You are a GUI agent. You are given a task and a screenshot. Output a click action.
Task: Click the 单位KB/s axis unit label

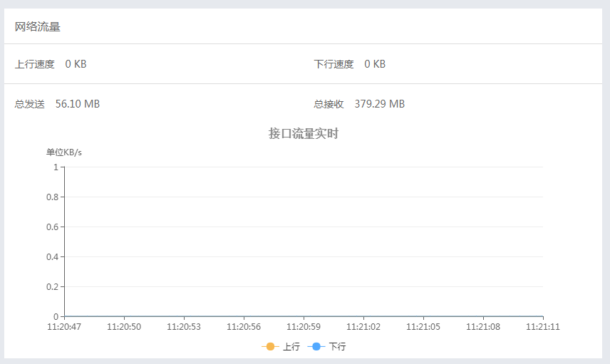(x=64, y=152)
